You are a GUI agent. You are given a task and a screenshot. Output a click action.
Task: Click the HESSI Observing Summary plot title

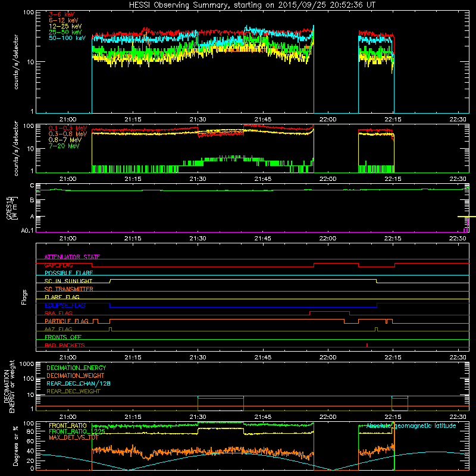[252, 5]
